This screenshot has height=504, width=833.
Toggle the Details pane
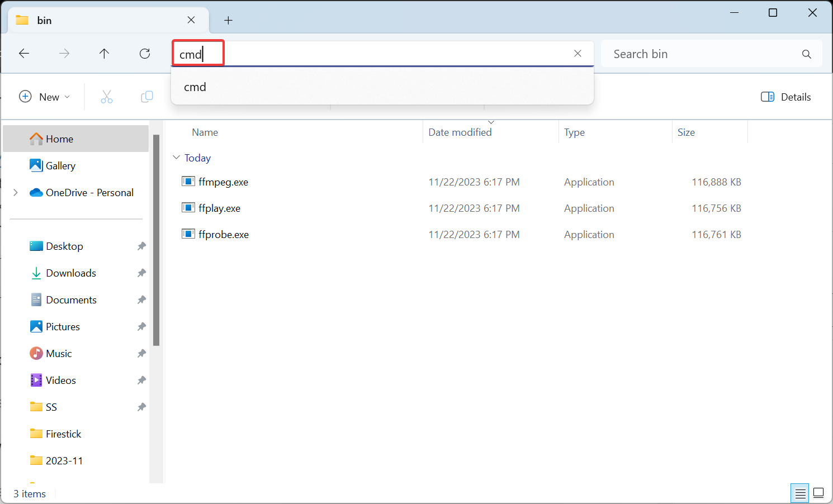[x=785, y=97]
